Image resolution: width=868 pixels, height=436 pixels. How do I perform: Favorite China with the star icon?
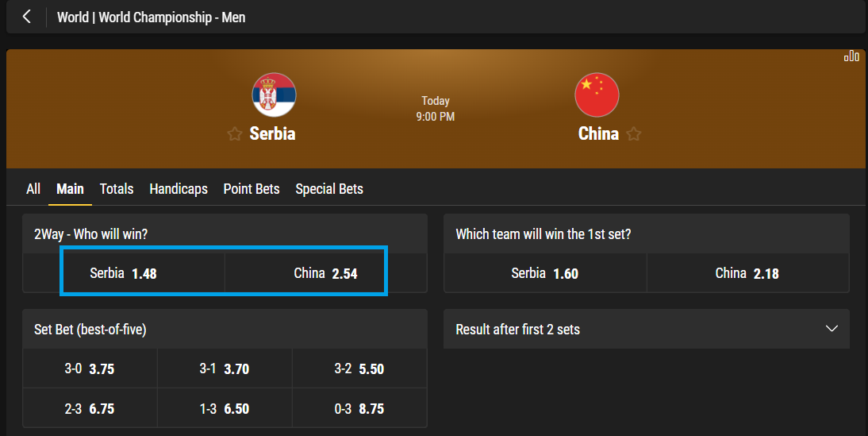click(634, 134)
